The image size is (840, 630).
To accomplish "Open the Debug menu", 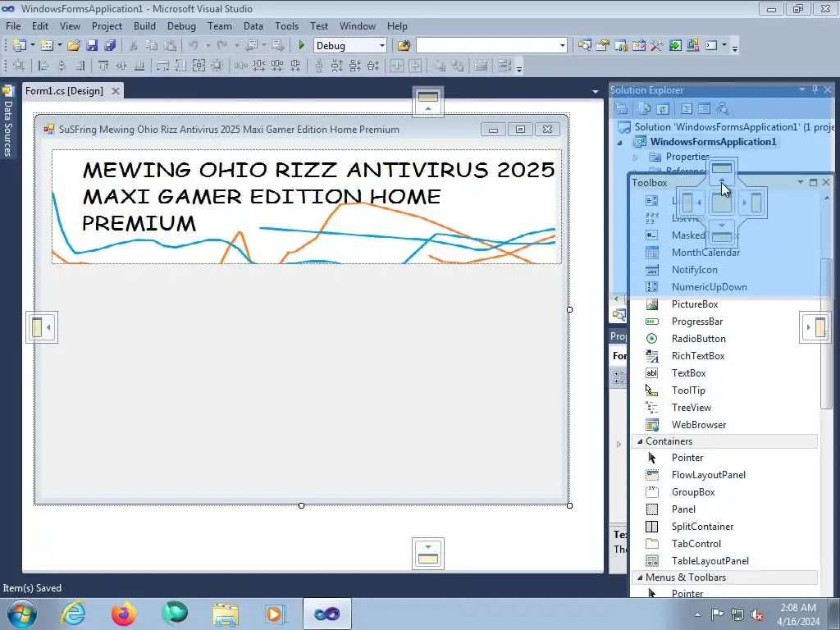I will tap(181, 25).
